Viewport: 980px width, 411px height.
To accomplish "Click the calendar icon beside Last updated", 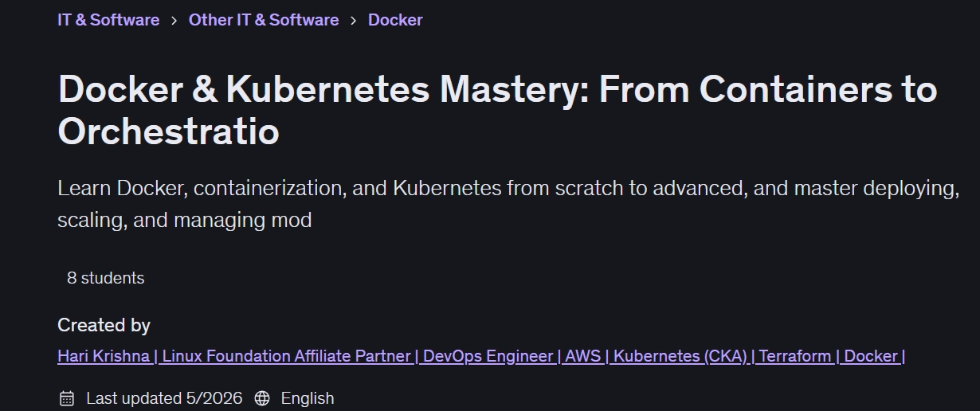I will [67, 398].
